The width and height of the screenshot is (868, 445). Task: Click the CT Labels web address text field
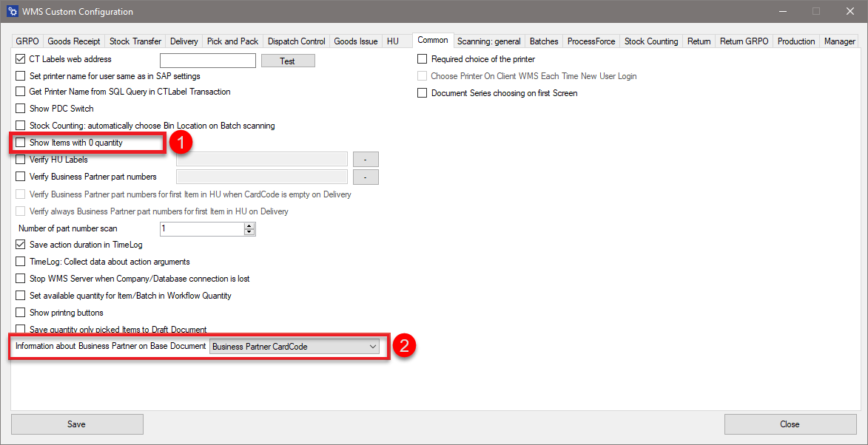207,61
